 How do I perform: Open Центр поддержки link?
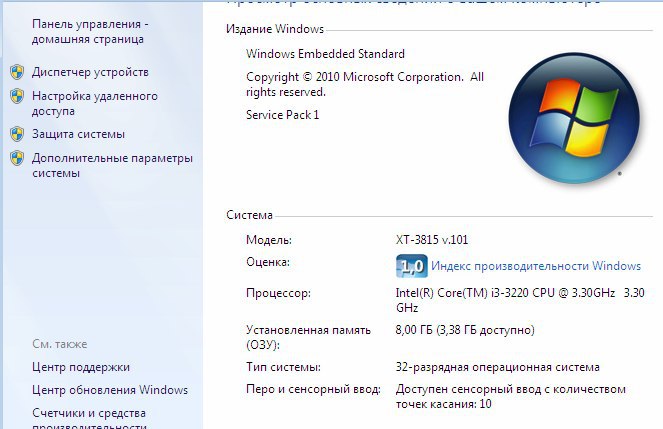point(81,367)
